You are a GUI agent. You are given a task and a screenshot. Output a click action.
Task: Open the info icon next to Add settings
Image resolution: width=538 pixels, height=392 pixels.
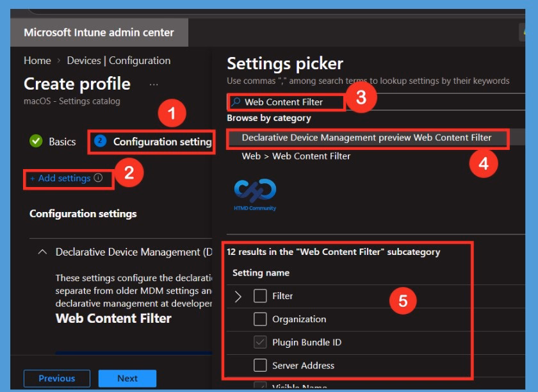point(98,178)
